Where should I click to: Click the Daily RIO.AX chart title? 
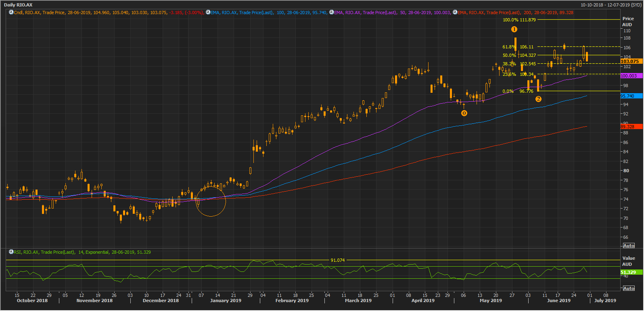pos(18,5)
